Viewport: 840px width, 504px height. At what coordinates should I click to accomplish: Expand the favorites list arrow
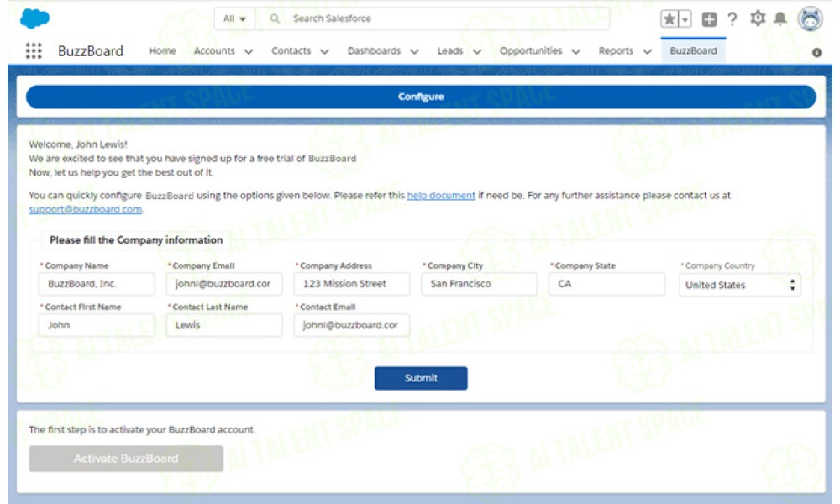click(x=685, y=19)
